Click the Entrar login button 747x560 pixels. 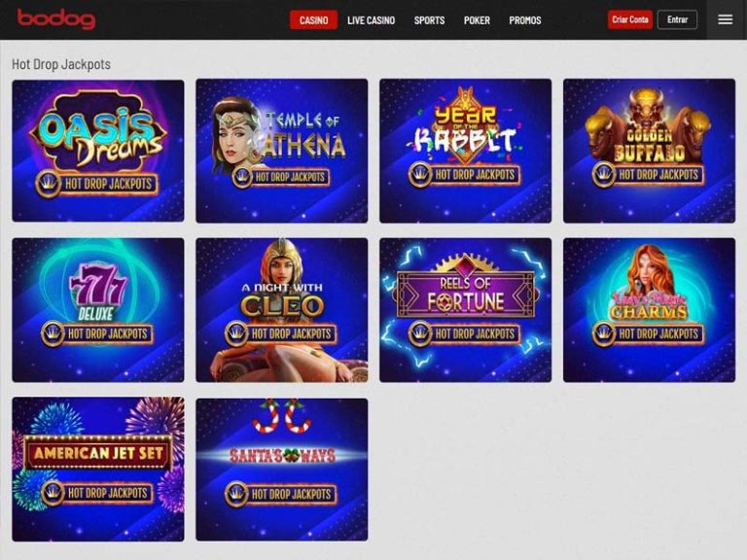click(x=677, y=19)
